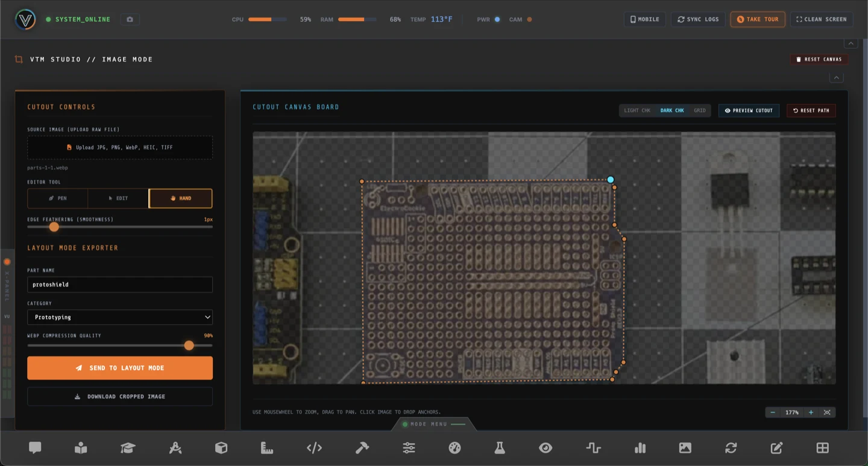
Task: Expand the MODE MENU tab
Action: [x=434, y=424]
